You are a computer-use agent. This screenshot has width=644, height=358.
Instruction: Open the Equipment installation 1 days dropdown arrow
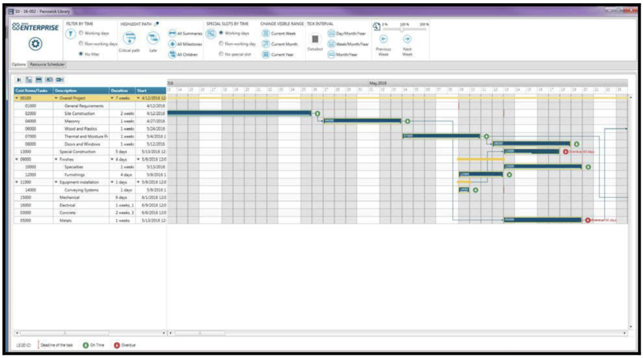pos(112,182)
